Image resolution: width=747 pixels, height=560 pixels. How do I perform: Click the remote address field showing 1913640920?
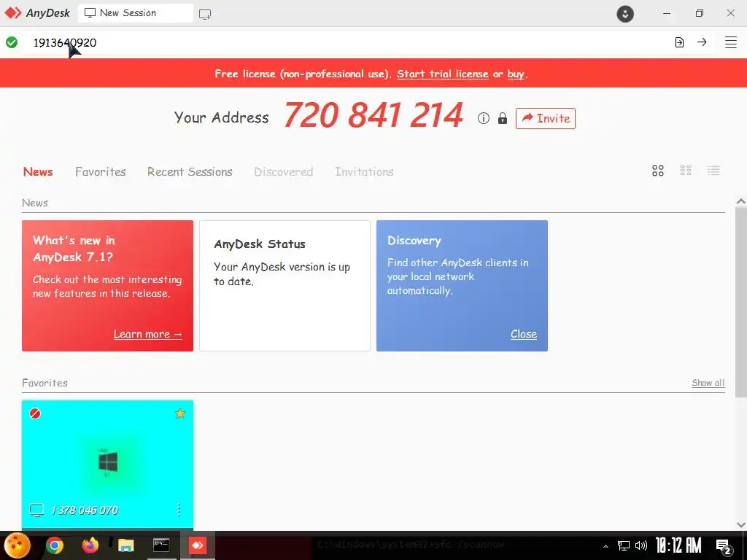tap(345, 42)
